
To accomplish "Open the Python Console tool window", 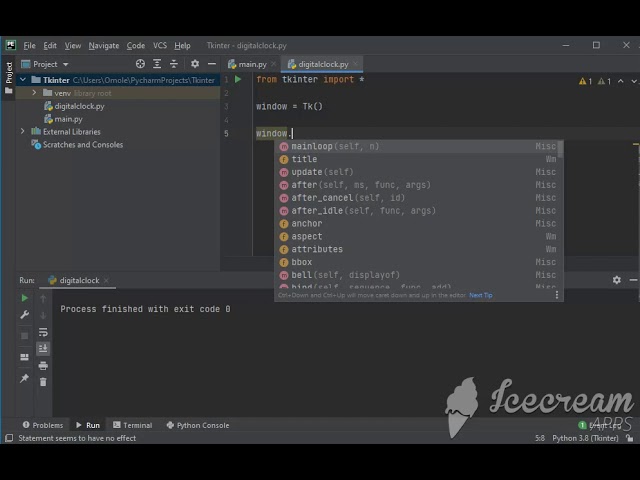I will pos(198,425).
